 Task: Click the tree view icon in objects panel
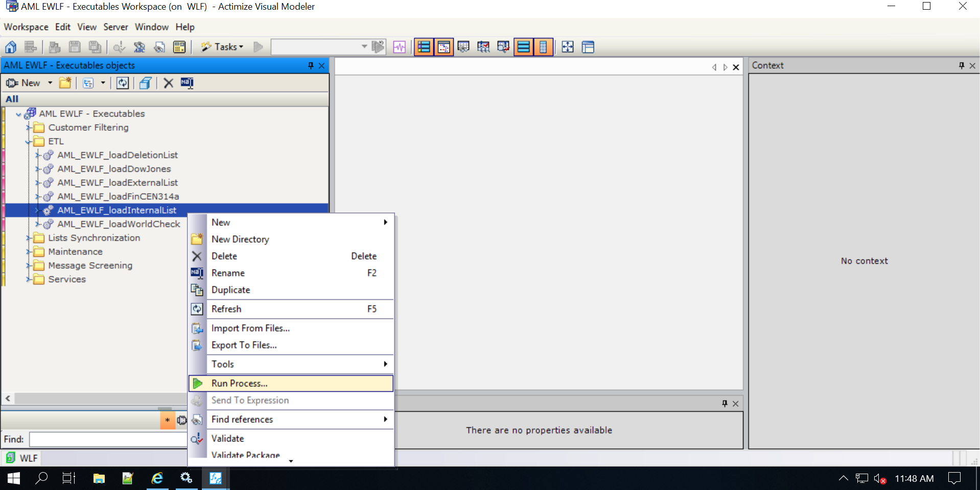(x=88, y=83)
